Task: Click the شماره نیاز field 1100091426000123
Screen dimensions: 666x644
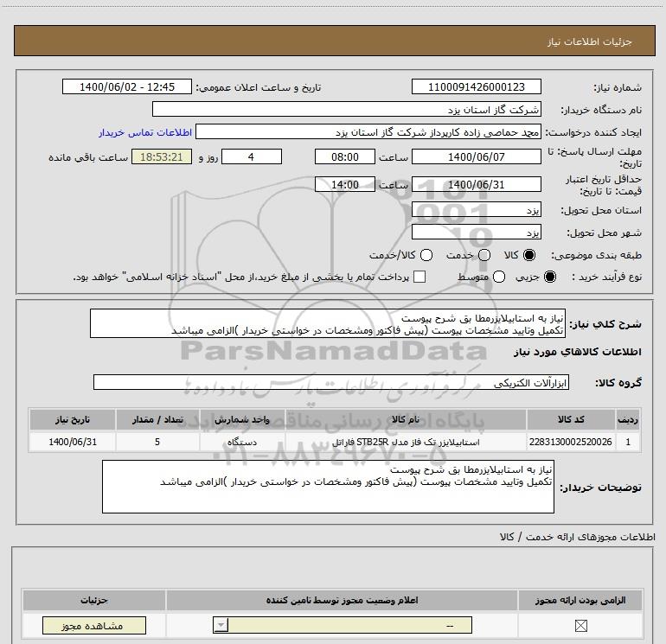Action: click(x=476, y=86)
